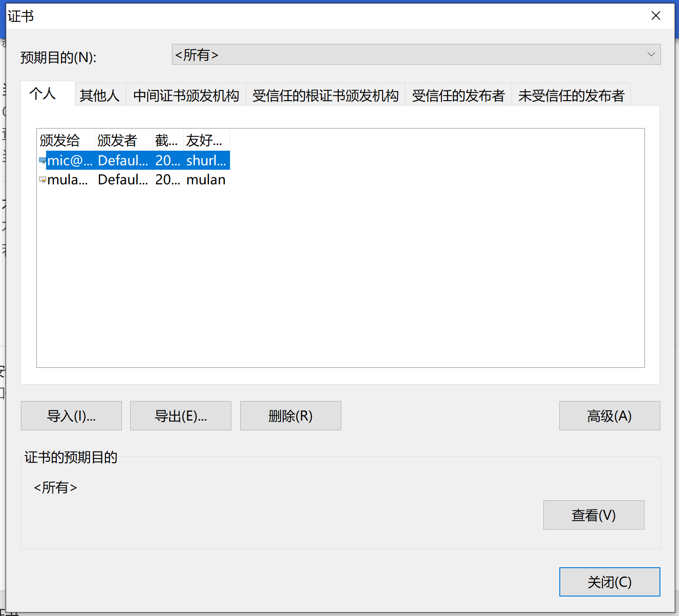Screen dimensions: 679x616
Task: Open the 预期目的 dropdown
Action: pos(416,55)
